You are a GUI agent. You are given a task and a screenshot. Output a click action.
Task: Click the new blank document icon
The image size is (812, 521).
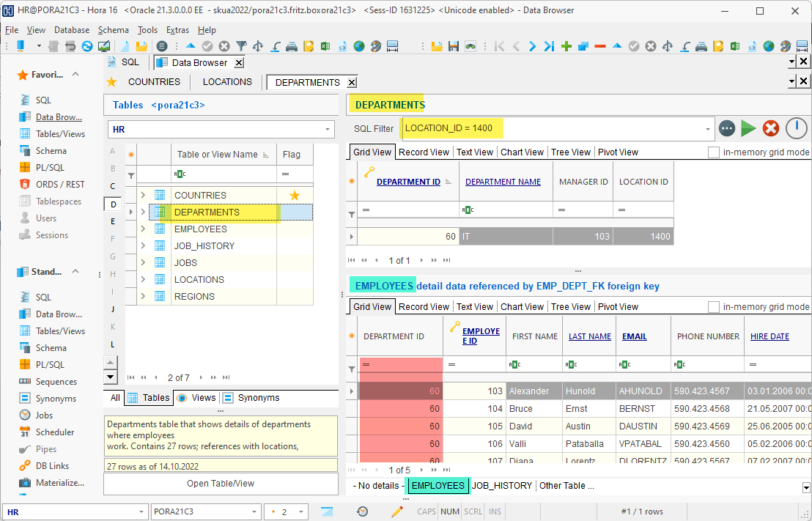click(125, 46)
